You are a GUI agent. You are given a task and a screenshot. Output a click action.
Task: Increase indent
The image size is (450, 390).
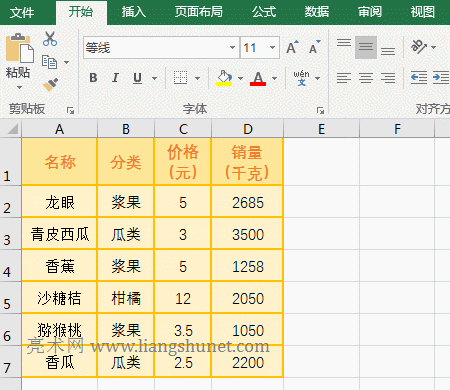441,77
